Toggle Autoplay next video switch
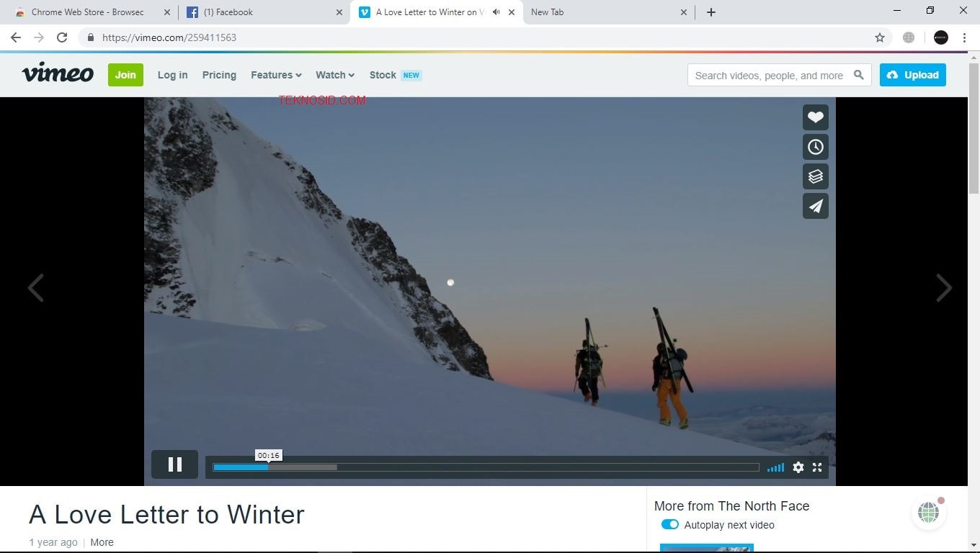The height and width of the screenshot is (553, 980). point(670,525)
